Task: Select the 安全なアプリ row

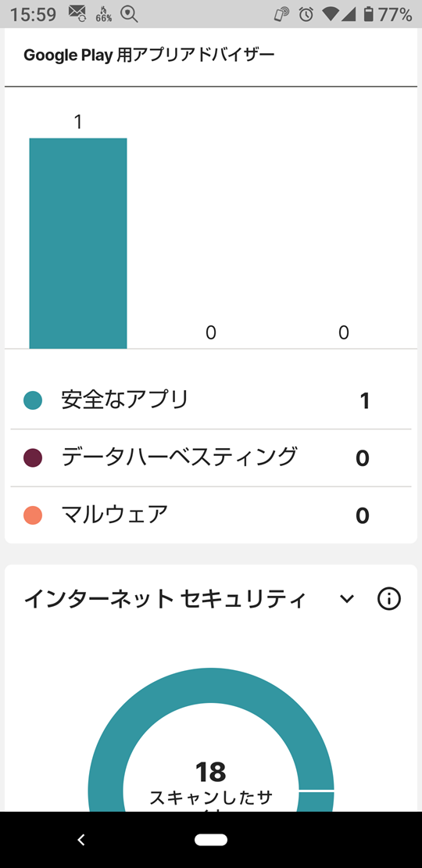Action: point(211,400)
